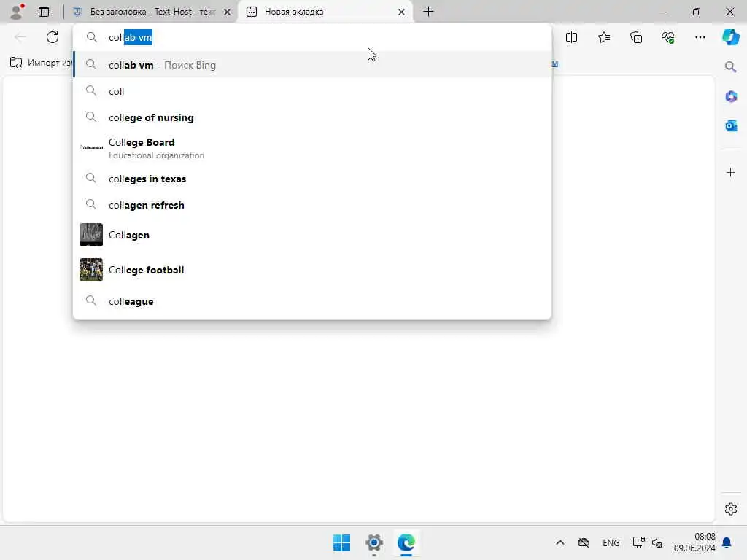The height and width of the screenshot is (560, 747).
Task: Click the Collagen suggestion thumbnail
Action: click(x=91, y=235)
